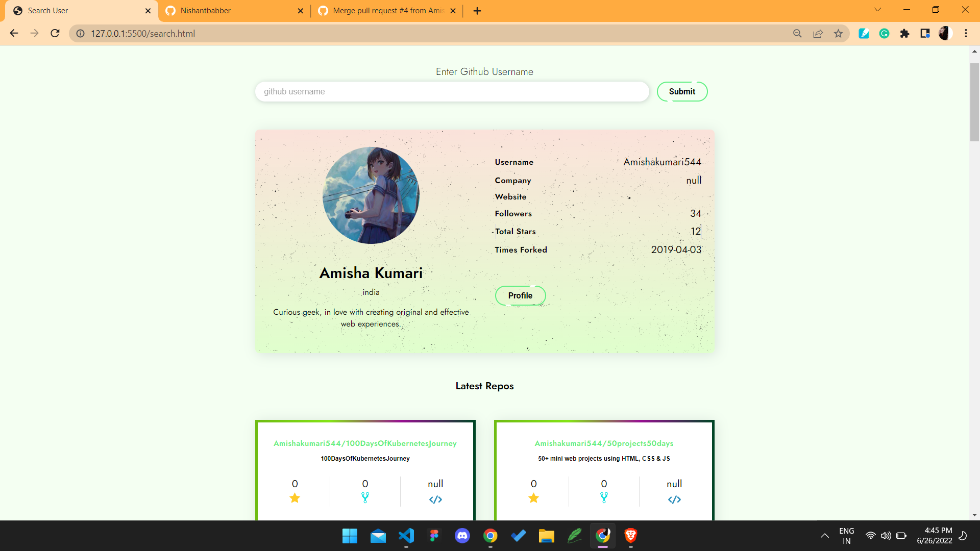Expand the tab search chevron
Image resolution: width=980 pixels, height=551 pixels.
pyautogui.click(x=877, y=10)
